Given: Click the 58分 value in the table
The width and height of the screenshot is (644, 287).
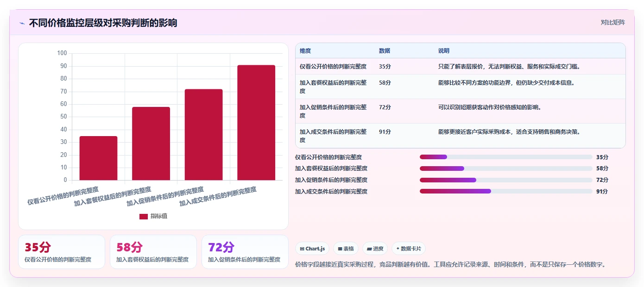Looking at the screenshot, I should point(385,83).
